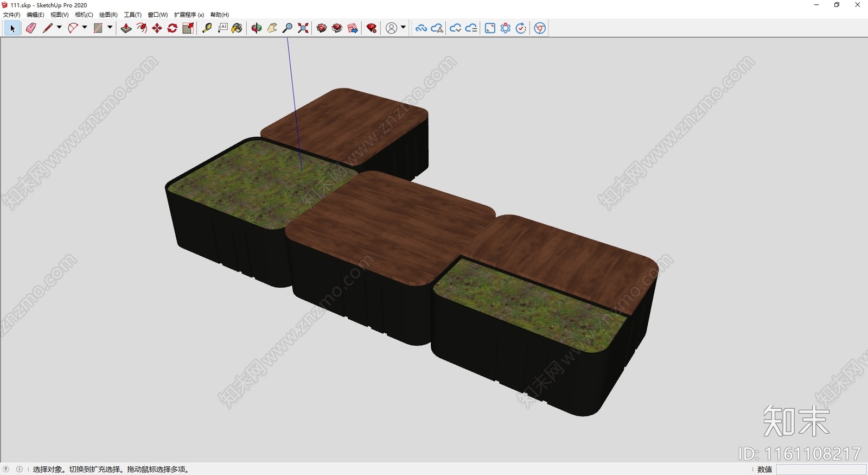Viewport: 868px width, 475px height.
Task: Click the Chrome-style round icon in toolbar
Action: tap(540, 28)
